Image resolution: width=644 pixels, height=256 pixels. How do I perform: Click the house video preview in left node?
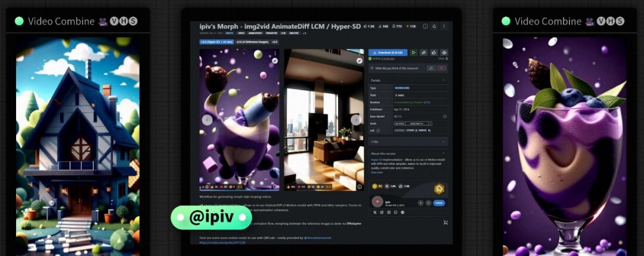[78, 146]
